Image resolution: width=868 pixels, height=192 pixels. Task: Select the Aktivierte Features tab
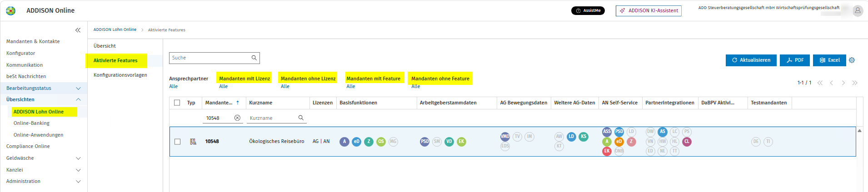(x=115, y=60)
